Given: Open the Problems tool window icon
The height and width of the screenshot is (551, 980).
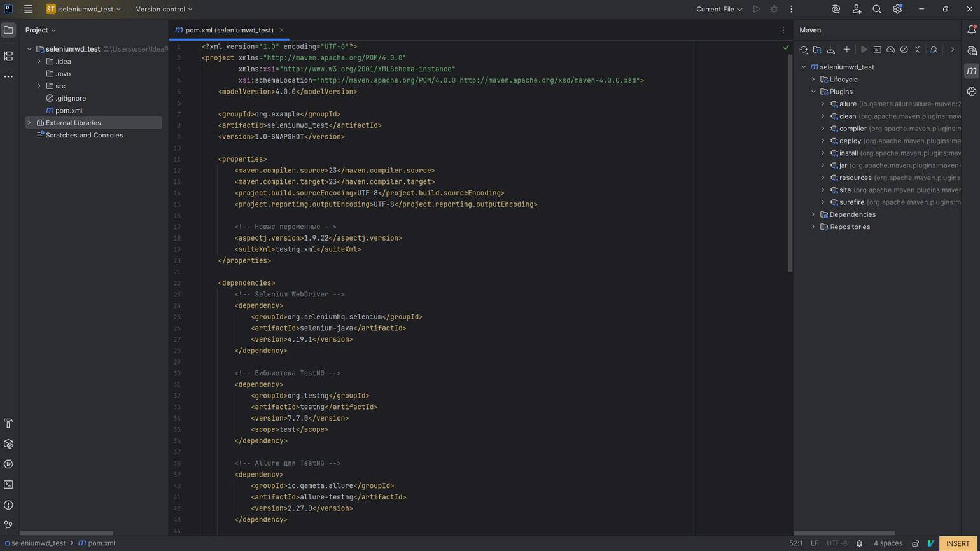Looking at the screenshot, I should (x=8, y=505).
